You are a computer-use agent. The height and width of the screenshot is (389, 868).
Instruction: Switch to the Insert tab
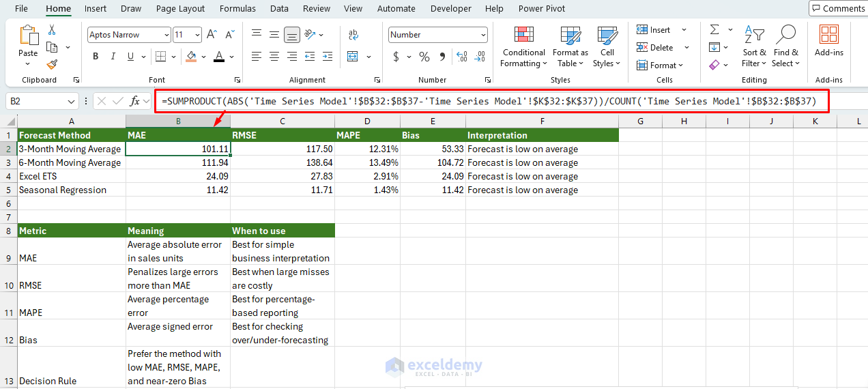tap(96, 8)
